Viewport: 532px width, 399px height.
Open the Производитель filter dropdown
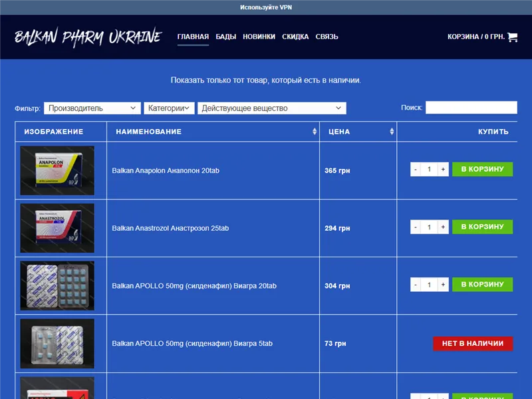[92, 108]
